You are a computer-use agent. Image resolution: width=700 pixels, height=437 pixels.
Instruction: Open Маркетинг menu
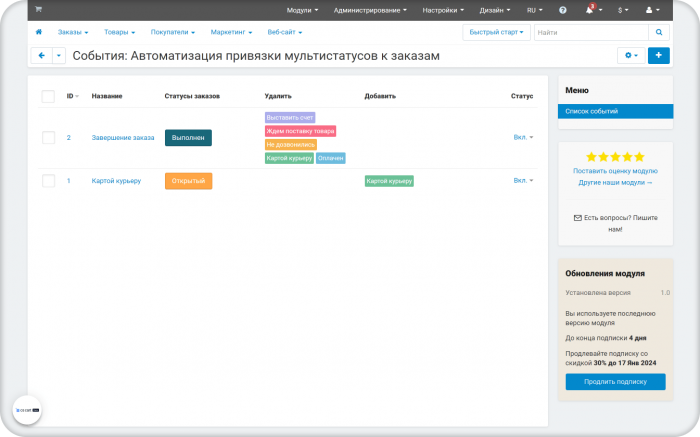coord(231,32)
